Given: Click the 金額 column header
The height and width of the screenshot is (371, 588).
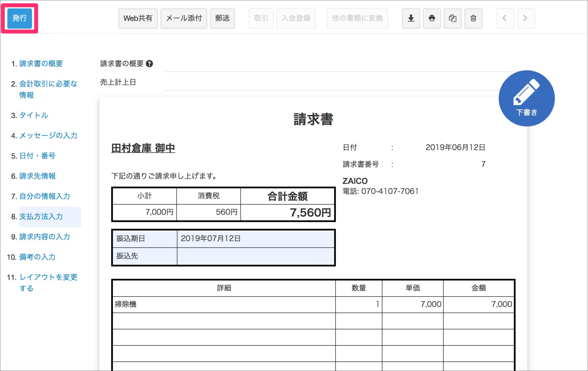Looking at the screenshot, I should click(479, 288).
